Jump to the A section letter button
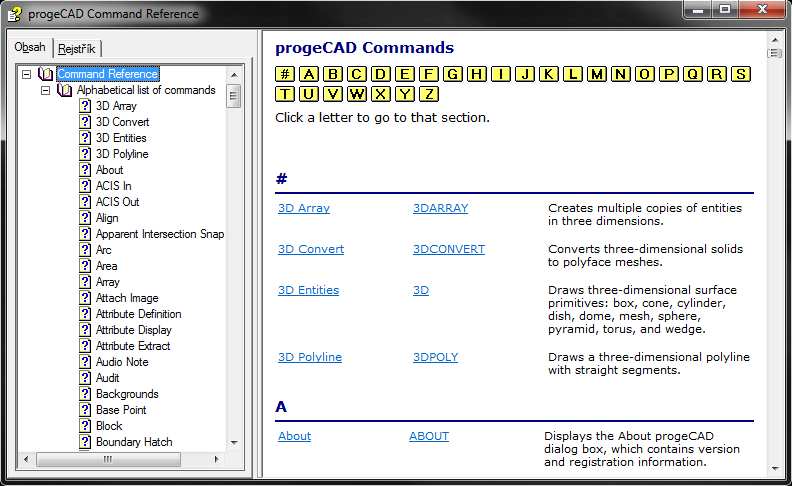792x486 pixels. (x=309, y=74)
